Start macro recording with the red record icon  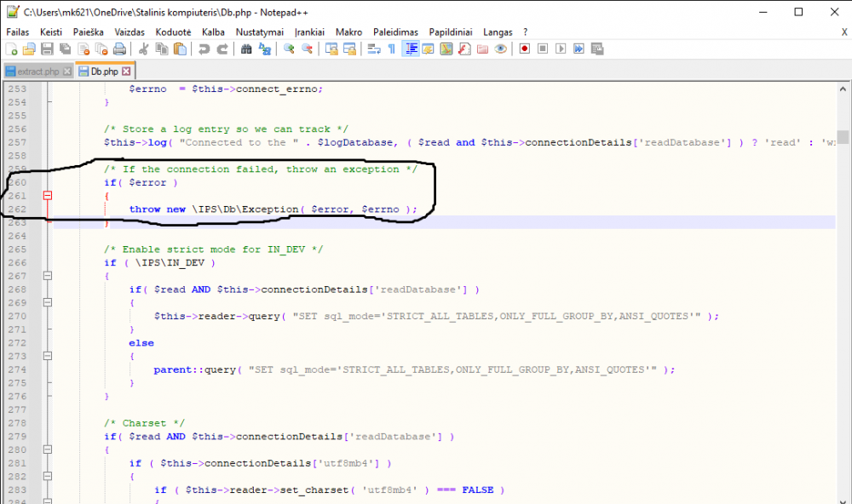[x=524, y=49]
